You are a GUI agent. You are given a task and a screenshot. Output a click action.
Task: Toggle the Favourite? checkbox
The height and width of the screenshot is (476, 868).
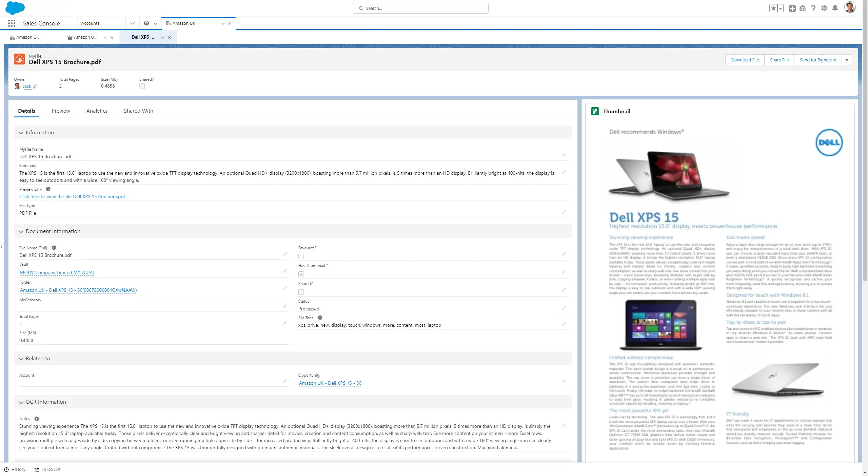301,256
